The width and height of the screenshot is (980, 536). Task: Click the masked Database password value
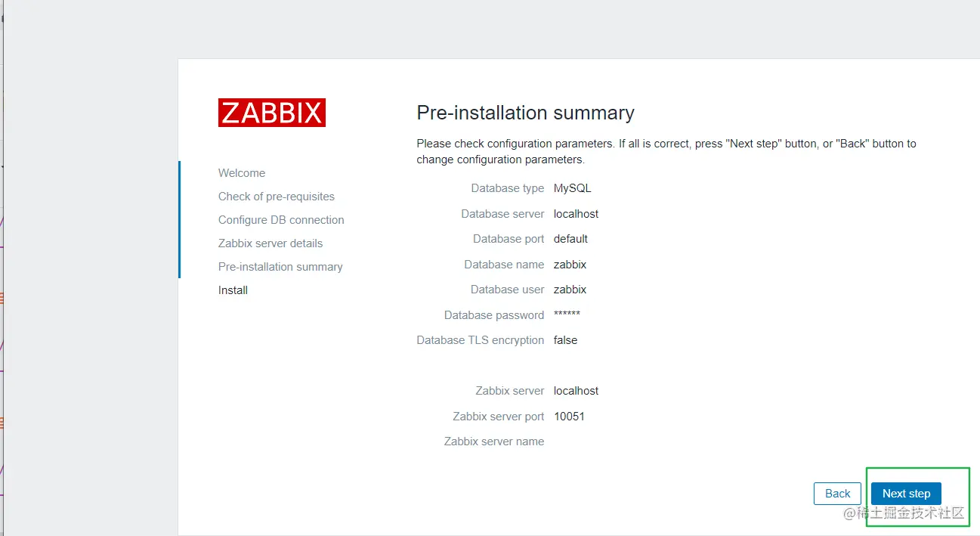tap(567, 314)
